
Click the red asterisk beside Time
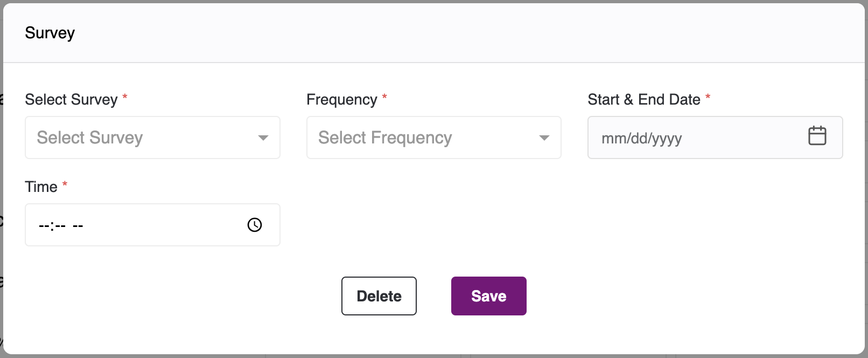[x=65, y=184]
